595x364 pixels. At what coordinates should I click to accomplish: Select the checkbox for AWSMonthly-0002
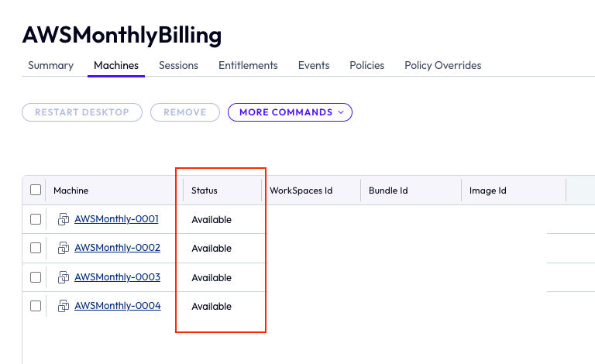coord(36,248)
